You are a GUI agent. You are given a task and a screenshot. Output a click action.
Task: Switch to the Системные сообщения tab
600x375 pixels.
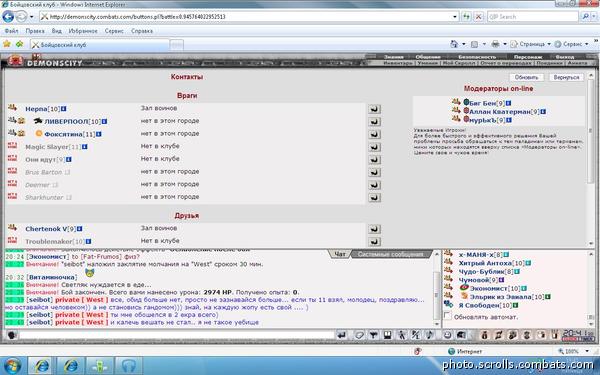tap(391, 254)
